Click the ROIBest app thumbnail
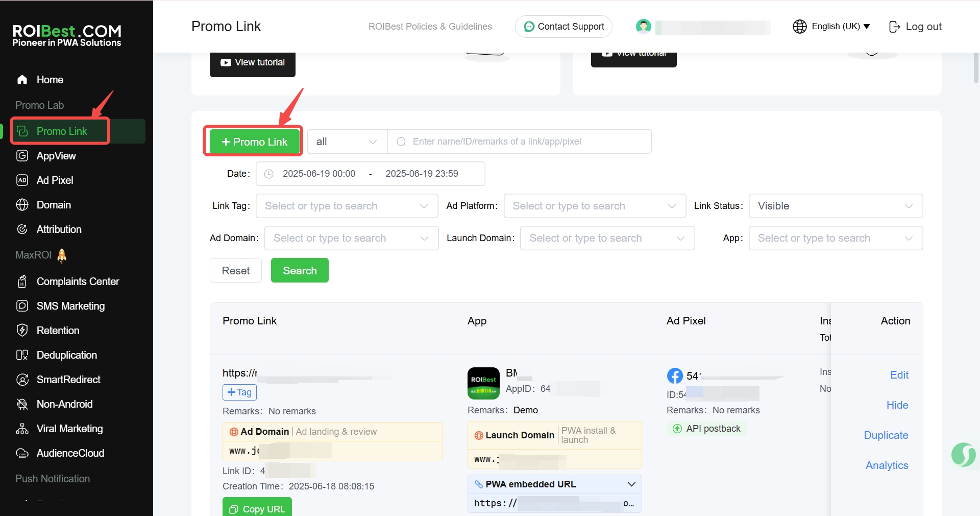The image size is (980, 516). [483, 383]
